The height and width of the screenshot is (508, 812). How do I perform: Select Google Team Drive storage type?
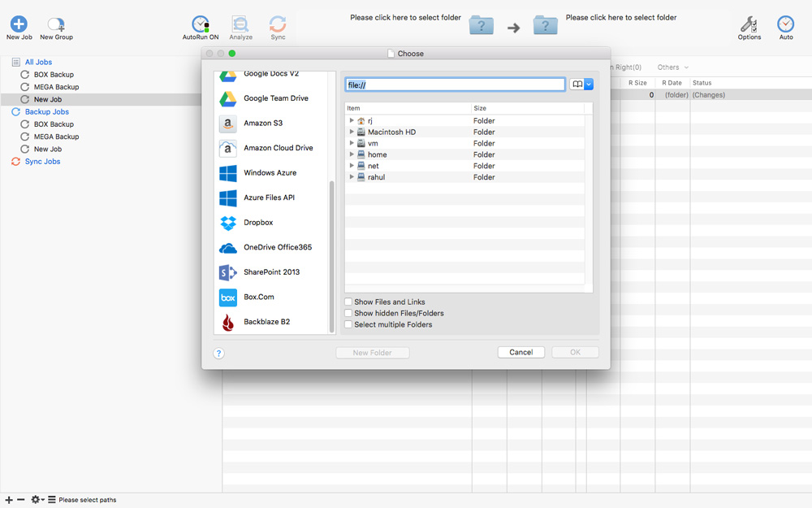click(271, 98)
